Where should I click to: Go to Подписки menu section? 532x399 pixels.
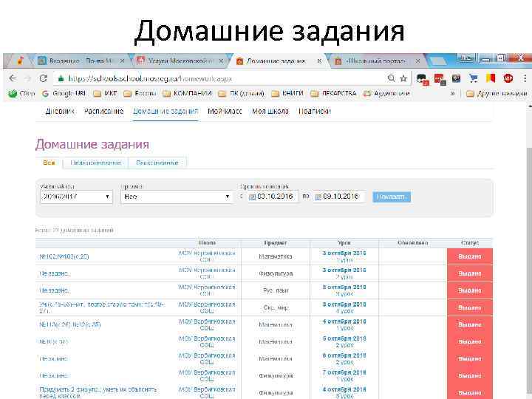(x=315, y=112)
